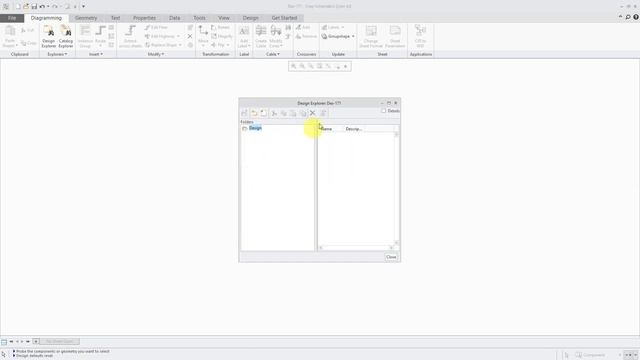Click the Delete X icon in Design Explorer toolbar
The height and width of the screenshot is (360, 640).
click(x=313, y=113)
